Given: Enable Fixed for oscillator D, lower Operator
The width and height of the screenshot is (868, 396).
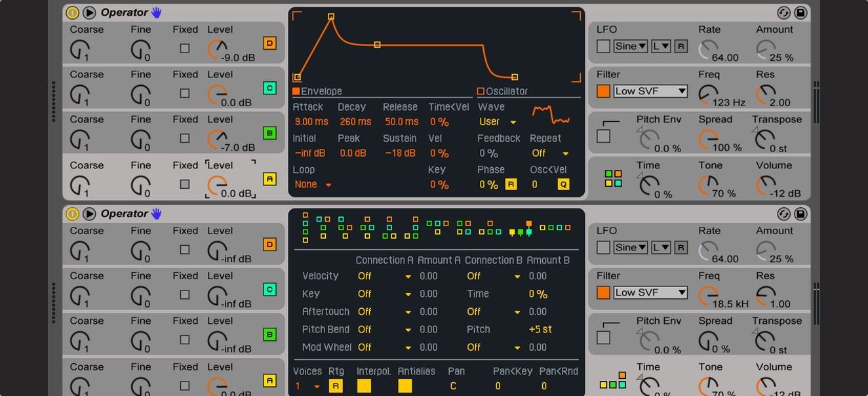Looking at the screenshot, I should click(185, 250).
